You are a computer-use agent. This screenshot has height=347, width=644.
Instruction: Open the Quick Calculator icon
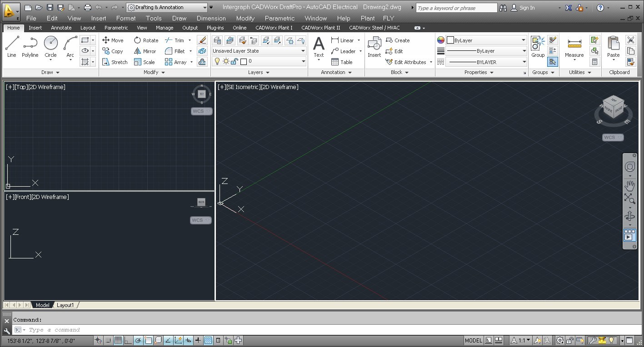594,62
